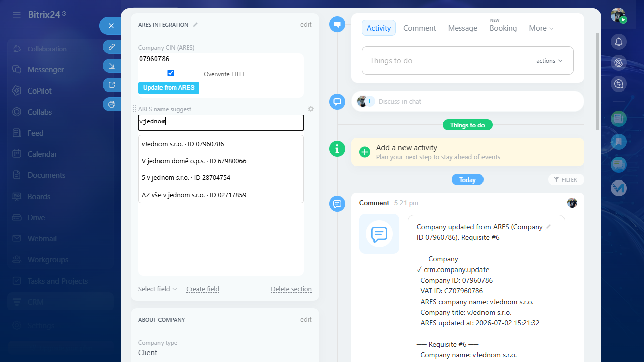
Task: Open the actions dropdown in Things to do
Action: pos(549,61)
